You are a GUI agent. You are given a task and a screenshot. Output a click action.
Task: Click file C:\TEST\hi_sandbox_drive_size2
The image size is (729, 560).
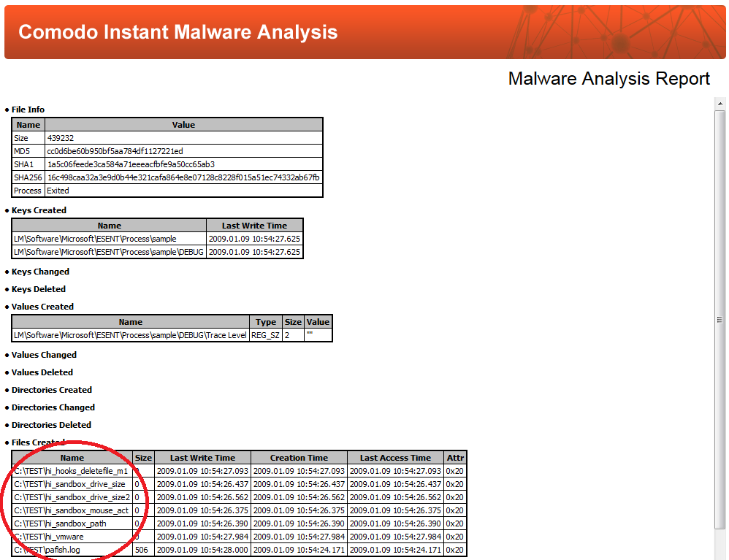[x=72, y=497]
